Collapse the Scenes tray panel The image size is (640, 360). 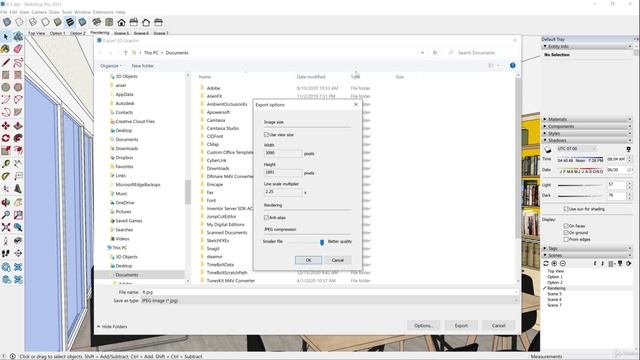[x=587, y=255]
